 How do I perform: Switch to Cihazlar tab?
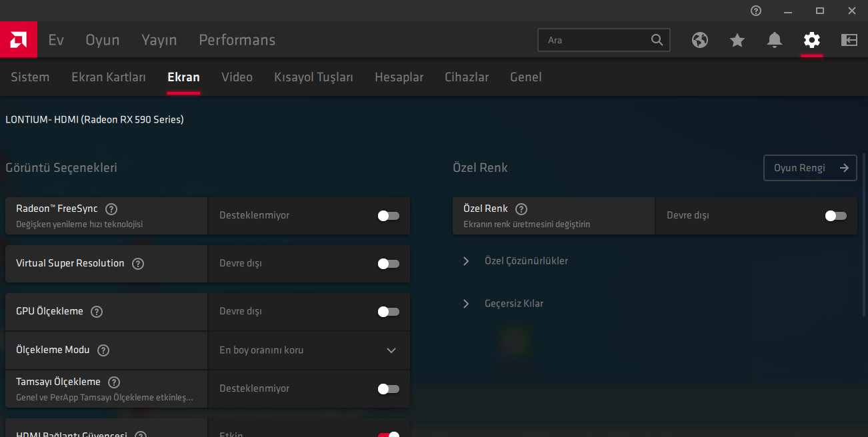pos(467,77)
